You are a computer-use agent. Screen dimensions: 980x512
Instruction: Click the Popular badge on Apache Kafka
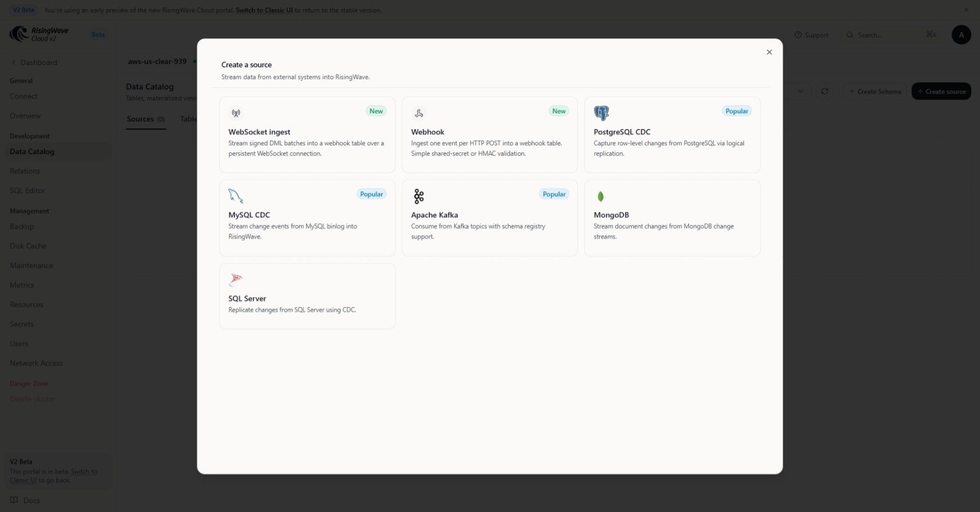pos(554,194)
